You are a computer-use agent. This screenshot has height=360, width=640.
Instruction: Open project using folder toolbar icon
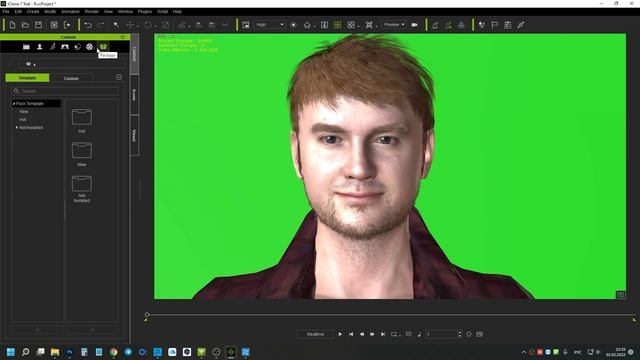coord(25,25)
